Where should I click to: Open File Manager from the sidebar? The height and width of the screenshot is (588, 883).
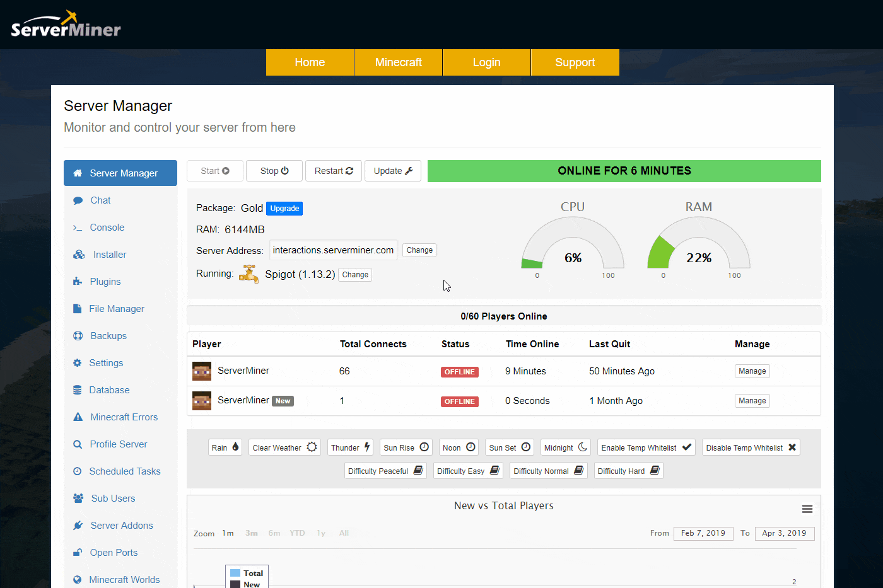click(120, 309)
